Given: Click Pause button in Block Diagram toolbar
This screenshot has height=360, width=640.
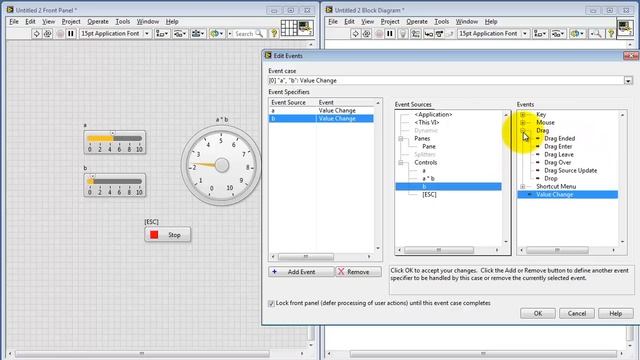Looking at the screenshot, I should tap(390, 33).
